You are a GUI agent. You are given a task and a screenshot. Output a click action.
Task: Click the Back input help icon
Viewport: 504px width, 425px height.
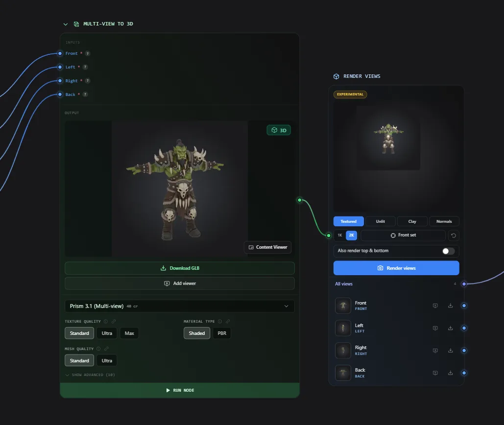tap(85, 94)
